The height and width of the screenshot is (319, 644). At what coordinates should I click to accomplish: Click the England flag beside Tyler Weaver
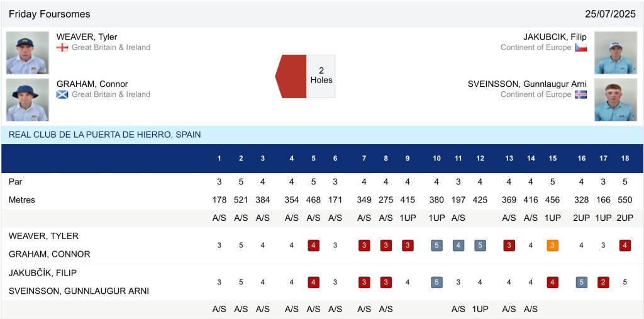[62, 47]
